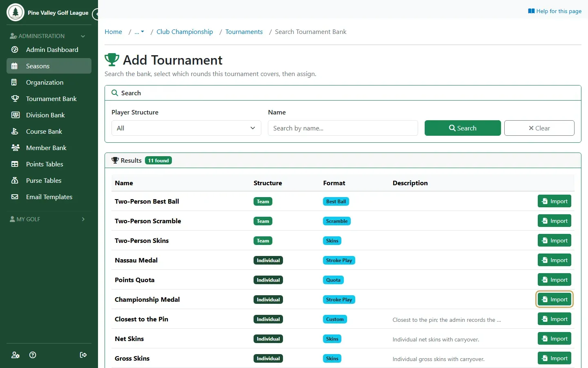
Task: Click the Scramble format badge
Action: click(x=337, y=221)
